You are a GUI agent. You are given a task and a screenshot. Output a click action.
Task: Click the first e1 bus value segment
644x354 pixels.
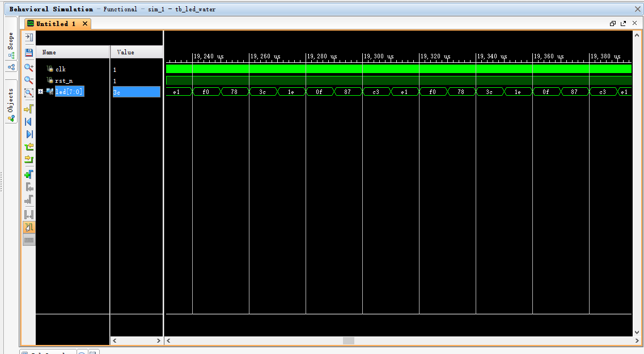pos(177,92)
